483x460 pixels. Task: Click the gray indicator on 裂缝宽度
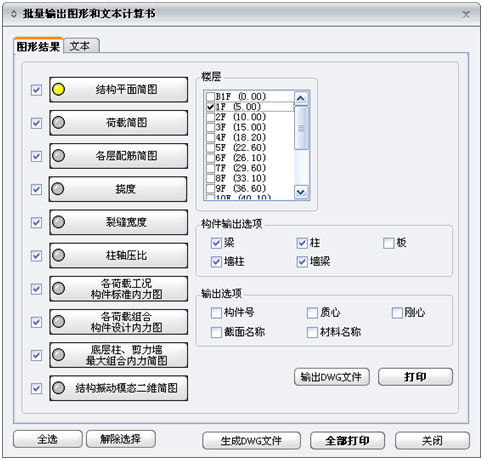(59, 222)
